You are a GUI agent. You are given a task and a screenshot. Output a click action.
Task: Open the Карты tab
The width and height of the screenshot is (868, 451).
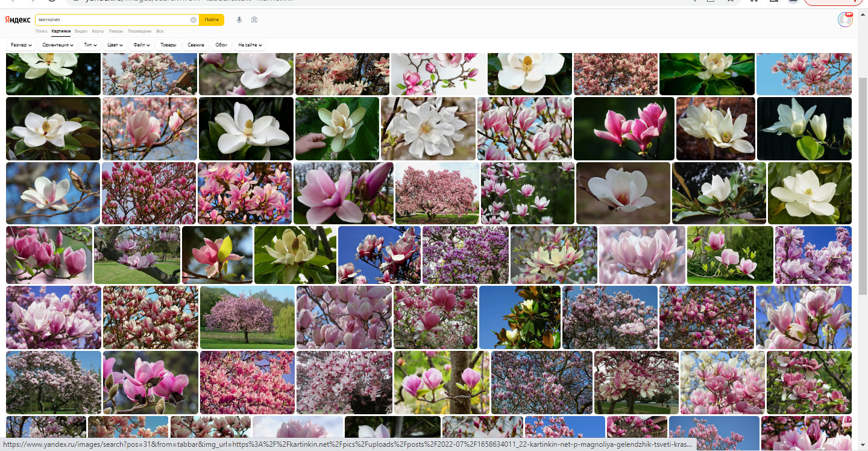98,31
